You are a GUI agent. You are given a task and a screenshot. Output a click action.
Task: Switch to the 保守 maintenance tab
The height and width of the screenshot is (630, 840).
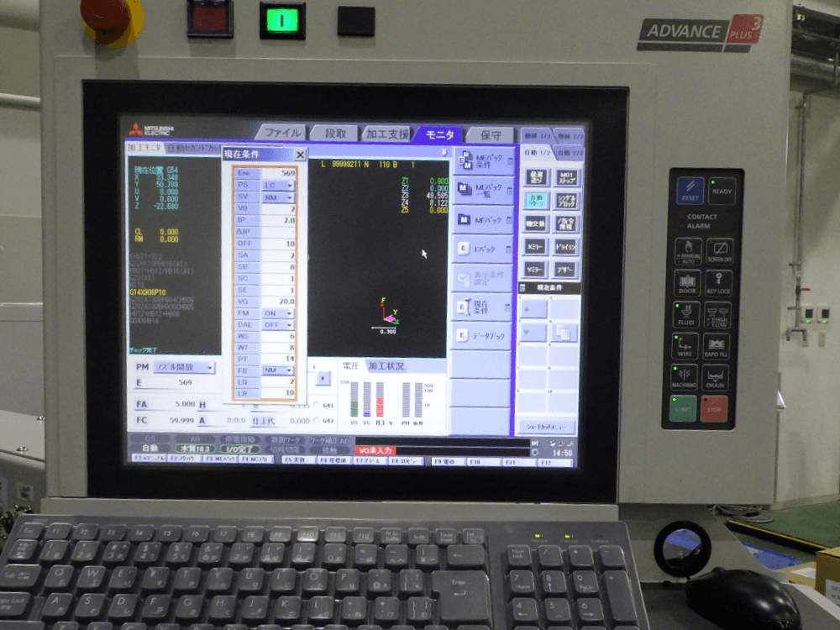point(491,135)
